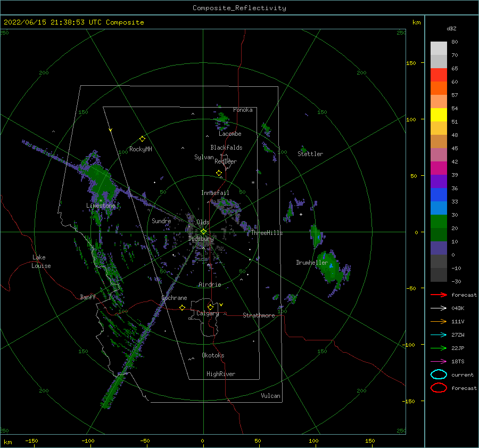Click the ThreeHills label
This screenshot has width=479, height=448.
coord(267,233)
